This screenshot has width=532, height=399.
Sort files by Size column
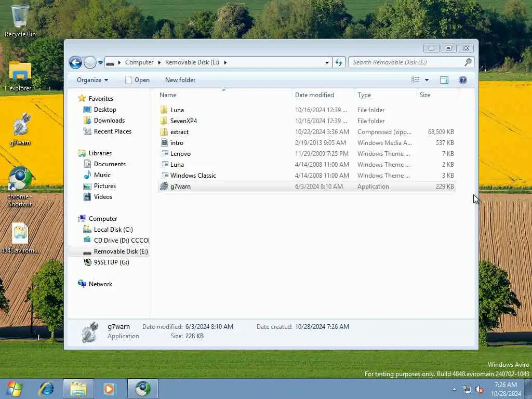pyautogui.click(x=437, y=95)
